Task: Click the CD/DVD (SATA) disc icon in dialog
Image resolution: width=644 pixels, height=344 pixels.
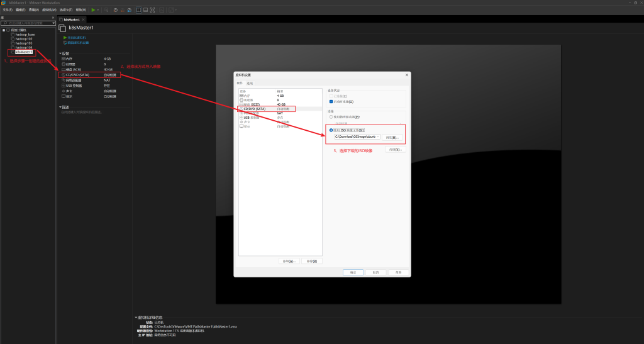Action: click(241, 109)
